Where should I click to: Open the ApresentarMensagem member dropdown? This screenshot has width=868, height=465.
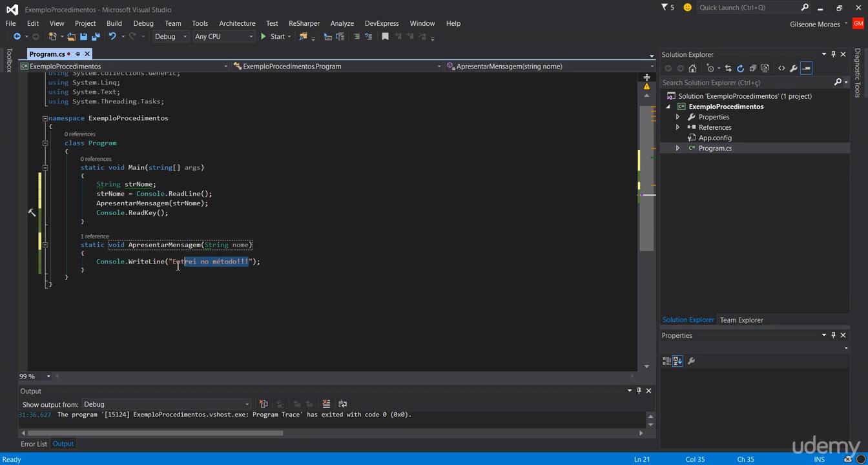point(550,66)
